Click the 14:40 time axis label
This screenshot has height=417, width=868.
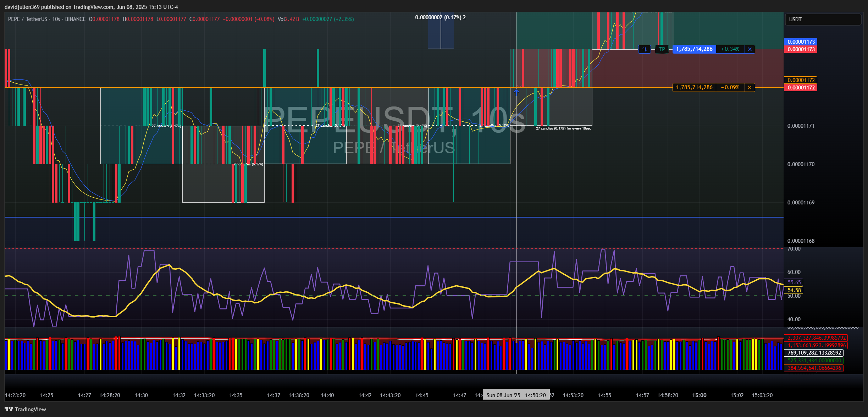[x=327, y=395]
